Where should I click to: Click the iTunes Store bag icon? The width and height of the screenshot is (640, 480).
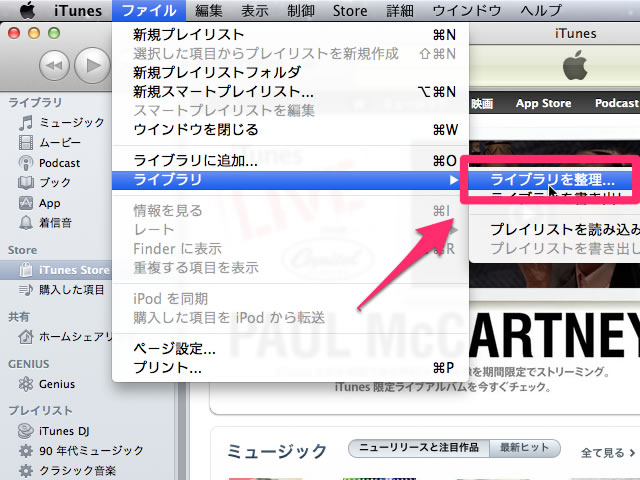pos(26,270)
